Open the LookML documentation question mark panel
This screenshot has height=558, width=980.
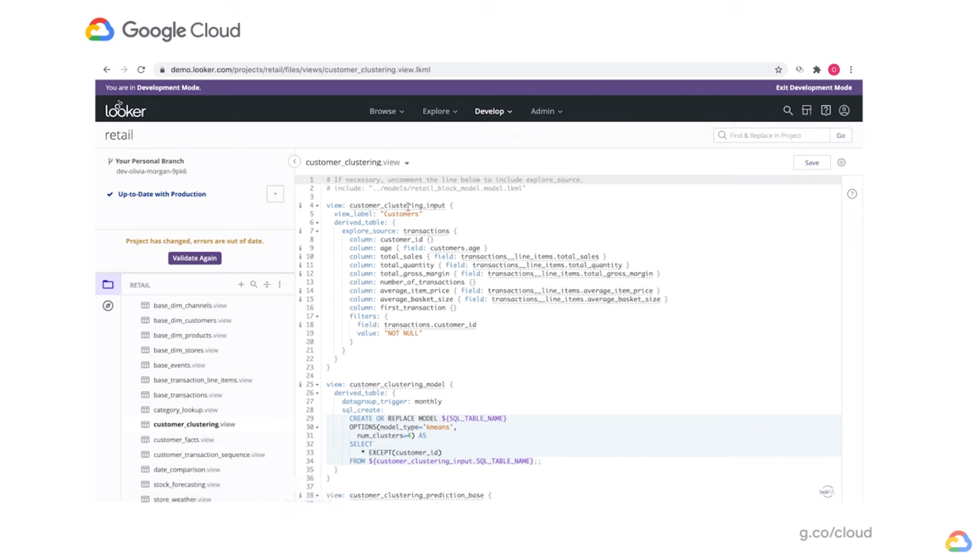851,194
